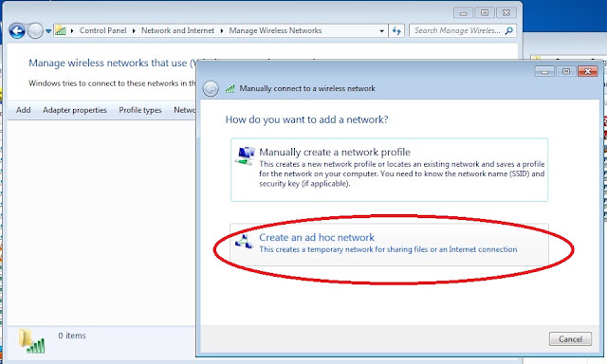Expand the arrow after Control Panel breadcrumb
The height and width of the screenshot is (364, 607).
coord(134,31)
